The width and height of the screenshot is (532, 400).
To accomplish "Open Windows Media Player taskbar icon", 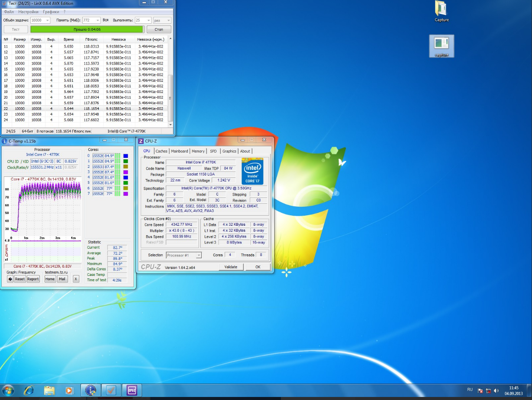I will click(69, 390).
